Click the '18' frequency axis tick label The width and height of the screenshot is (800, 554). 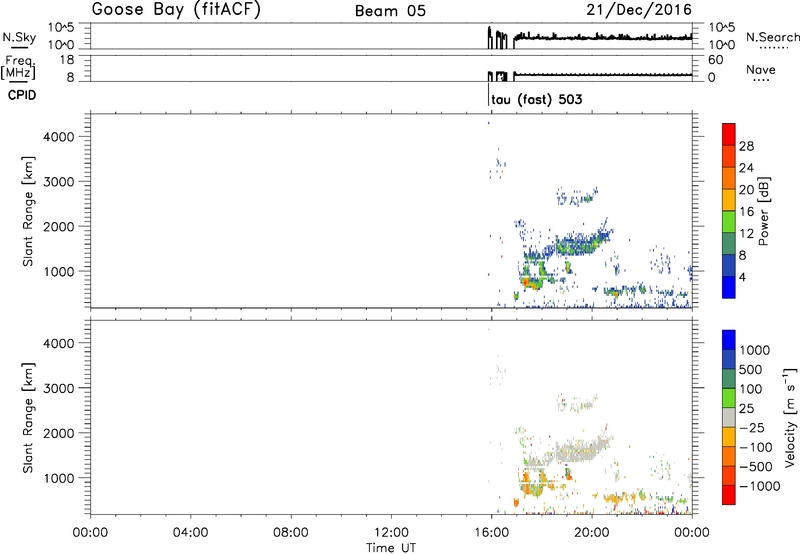pos(67,60)
